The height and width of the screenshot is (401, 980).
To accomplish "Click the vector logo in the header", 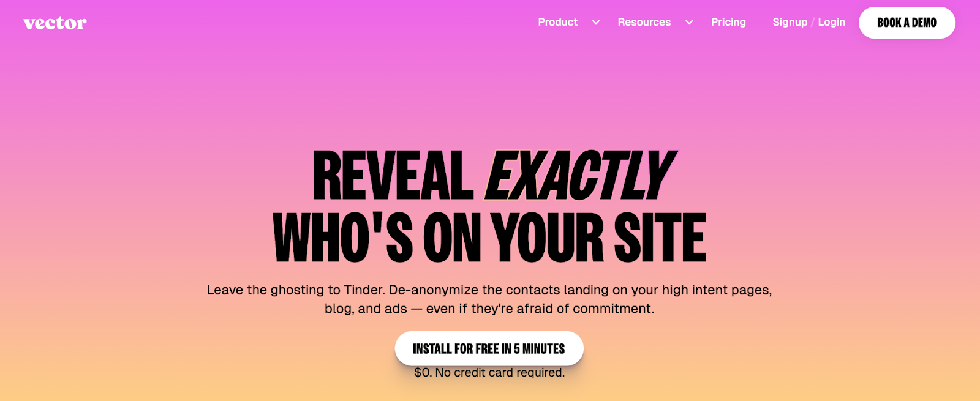I will (55, 23).
